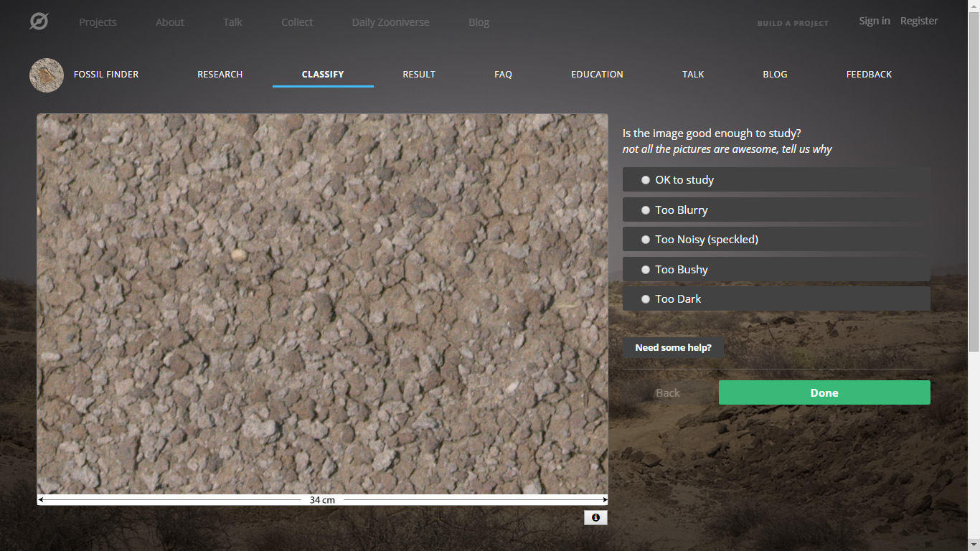Open the Research tab

220,75
